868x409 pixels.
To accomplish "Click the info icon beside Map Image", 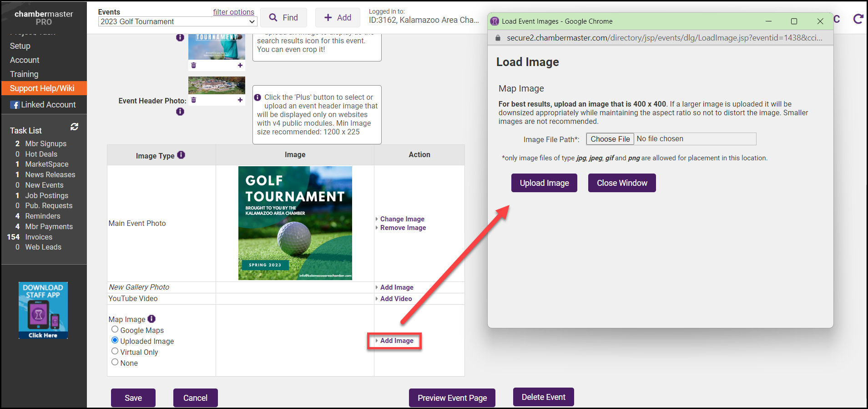I will [x=151, y=319].
